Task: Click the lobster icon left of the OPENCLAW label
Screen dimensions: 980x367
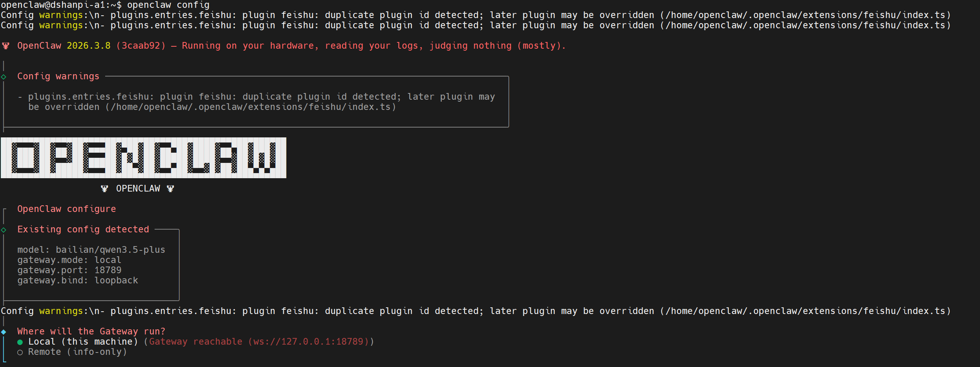Action: pyautogui.click(x=104, y=189)
